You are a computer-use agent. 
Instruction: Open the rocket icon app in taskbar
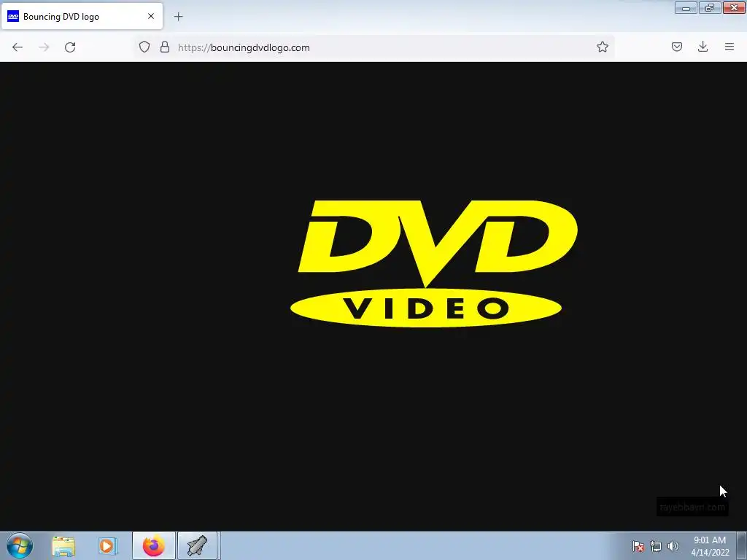197,545
